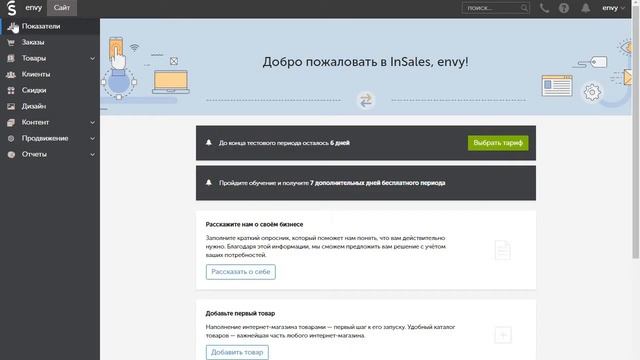Click the Заказы cart icon

pos(11,42)
